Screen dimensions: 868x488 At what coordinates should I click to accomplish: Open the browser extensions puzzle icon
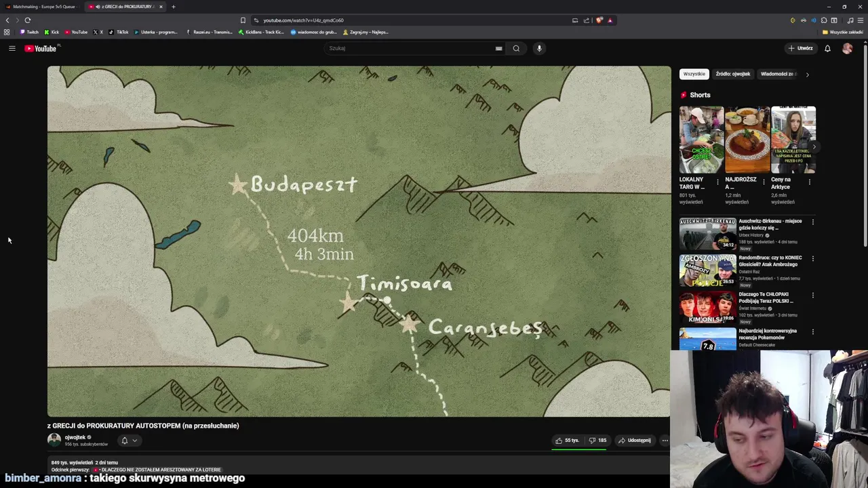[824, 20]
